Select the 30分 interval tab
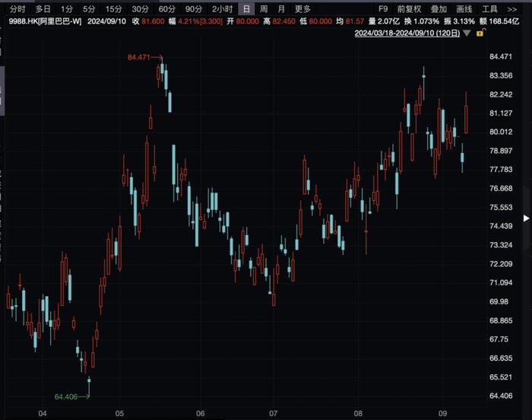Screen dimensions: 532x420 [141, 9]
